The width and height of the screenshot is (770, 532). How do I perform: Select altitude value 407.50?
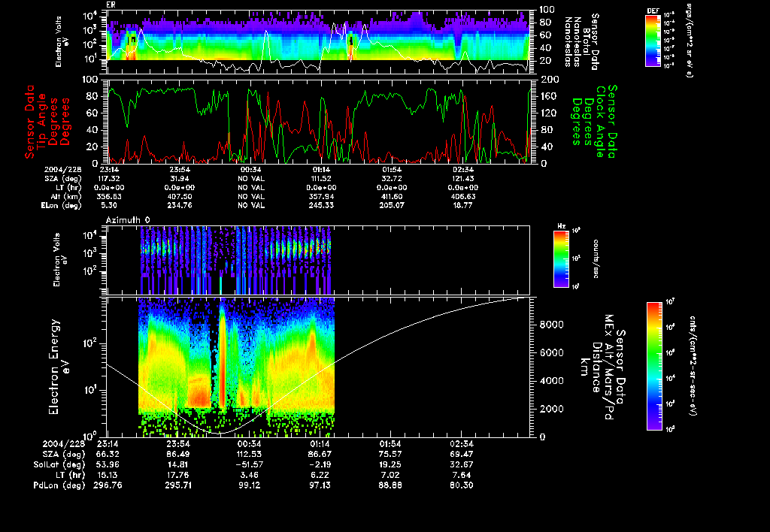(x=180, y=197)
